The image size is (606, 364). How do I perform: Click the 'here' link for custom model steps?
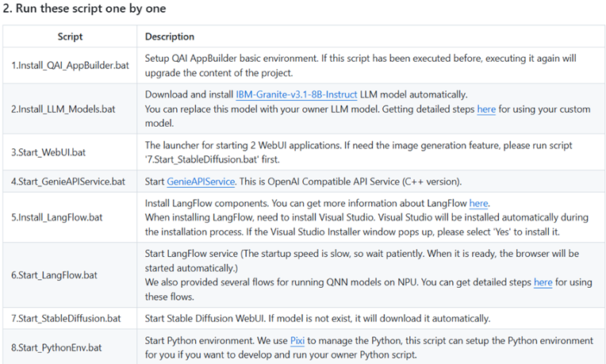coord(486,109)
